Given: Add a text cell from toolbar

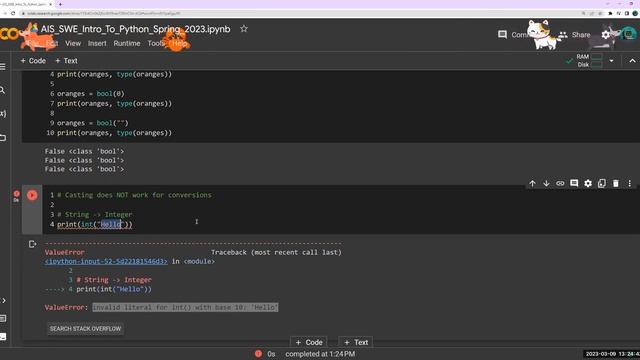Looking at the screenshot, I should [x=66, y=61].
